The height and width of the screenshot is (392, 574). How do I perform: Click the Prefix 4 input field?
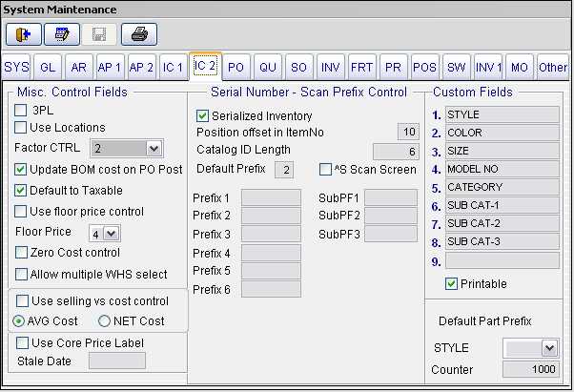coord(271,253)
